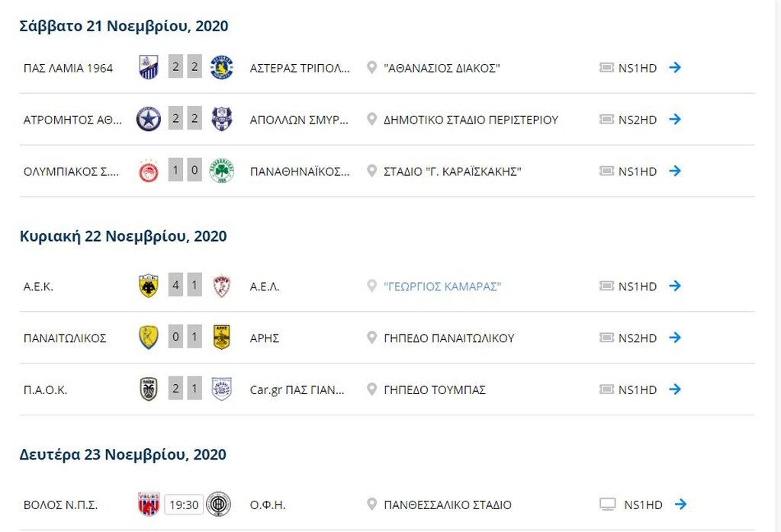
Task: Click the 19:30 kickoff time field
Action: pyautogui.click(x=183, y=504)
